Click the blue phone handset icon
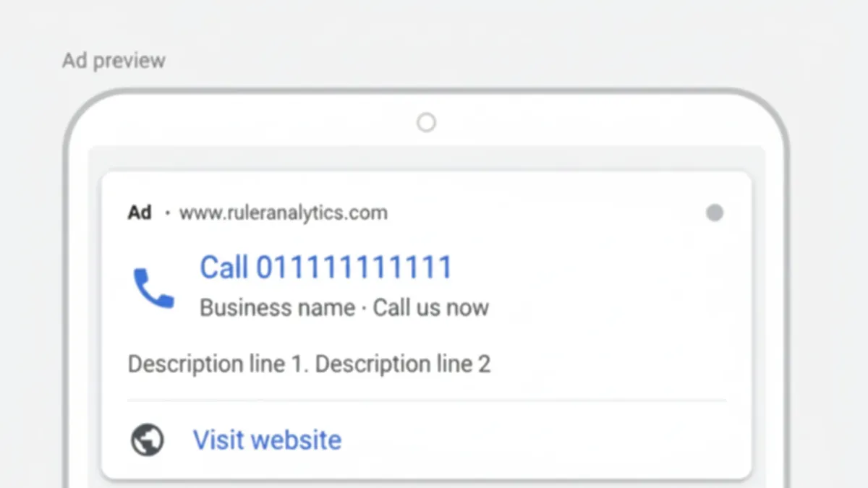Viewport: 868px width, 488px height. pos(153,288)
